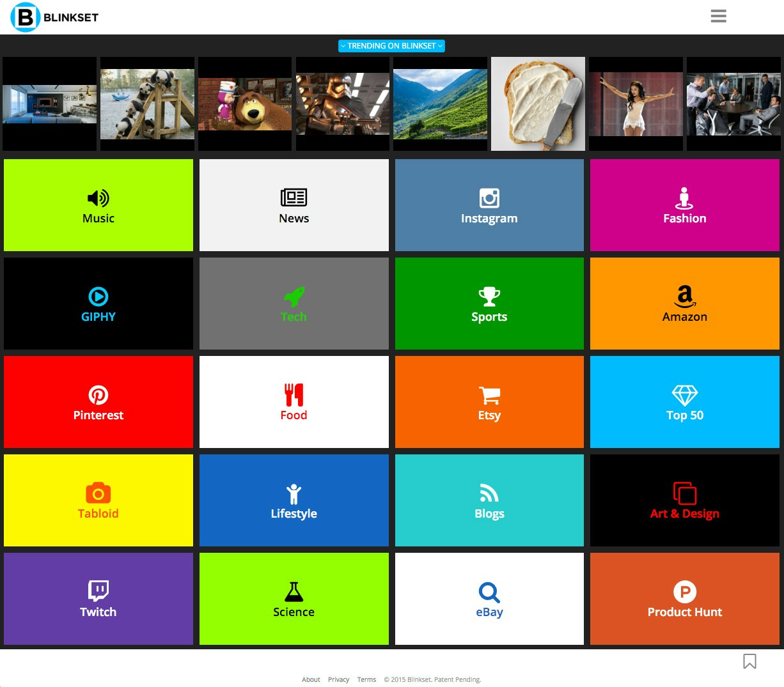The height and width of the screenshot is (687, 784).
Task: Open the cartoon bear and girl thumbnail
Action: pos(245,104)
